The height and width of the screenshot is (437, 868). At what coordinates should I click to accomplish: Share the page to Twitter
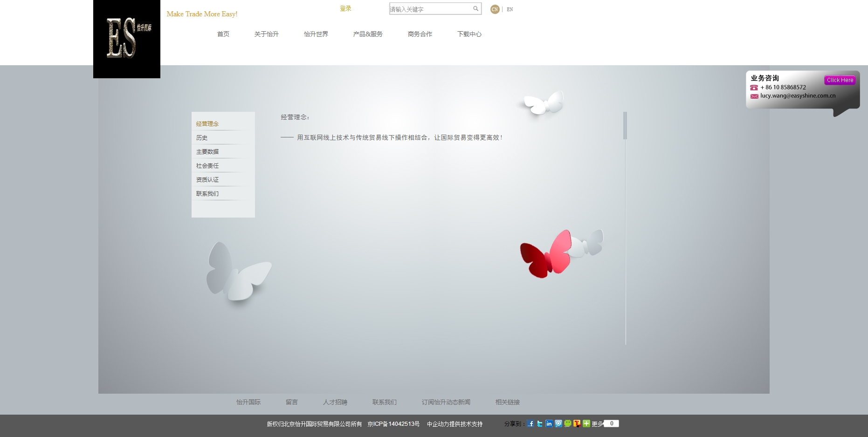pyautogui.click(x=540, y=423)
